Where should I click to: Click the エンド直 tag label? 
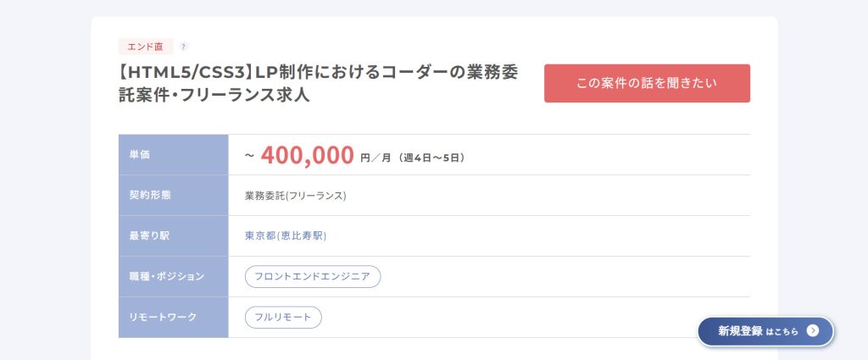tap(146, 47)
